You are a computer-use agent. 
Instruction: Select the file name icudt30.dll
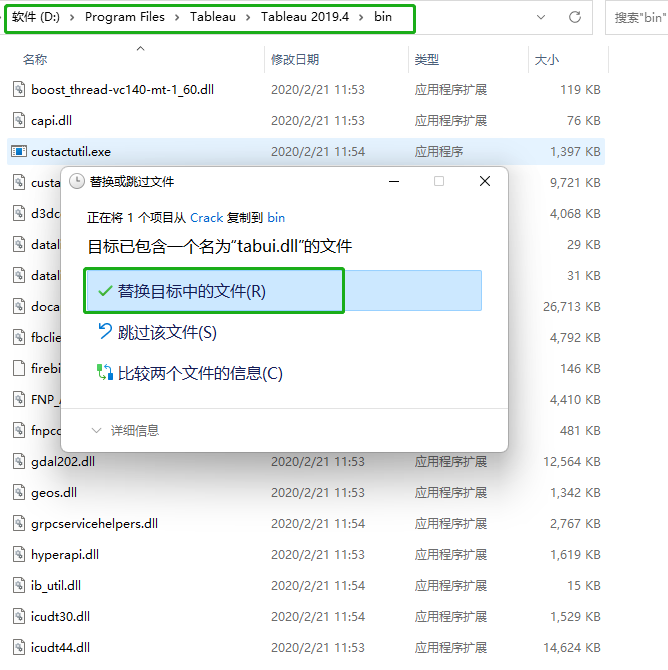click(60, 617)
